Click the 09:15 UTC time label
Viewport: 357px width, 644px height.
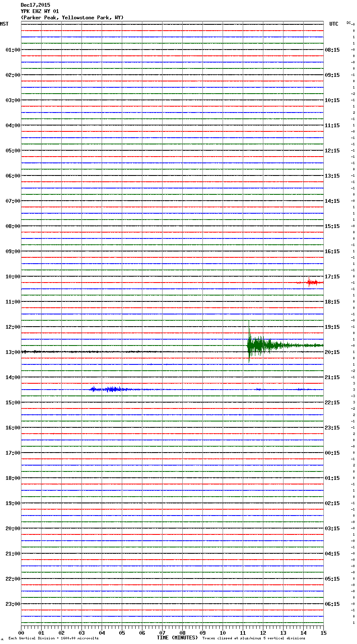click(x=332, y=75)
